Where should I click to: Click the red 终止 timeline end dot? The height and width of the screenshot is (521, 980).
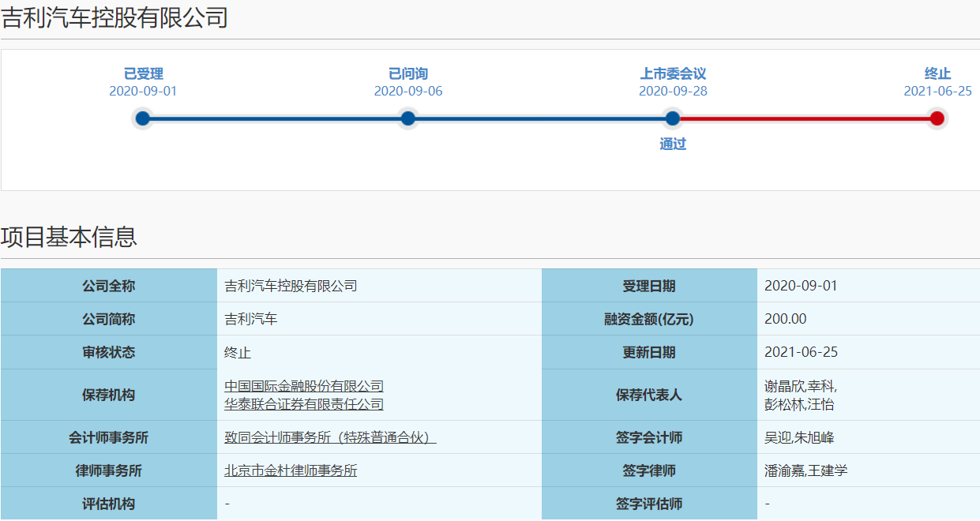pyautogui.click(x=937, y=118)
